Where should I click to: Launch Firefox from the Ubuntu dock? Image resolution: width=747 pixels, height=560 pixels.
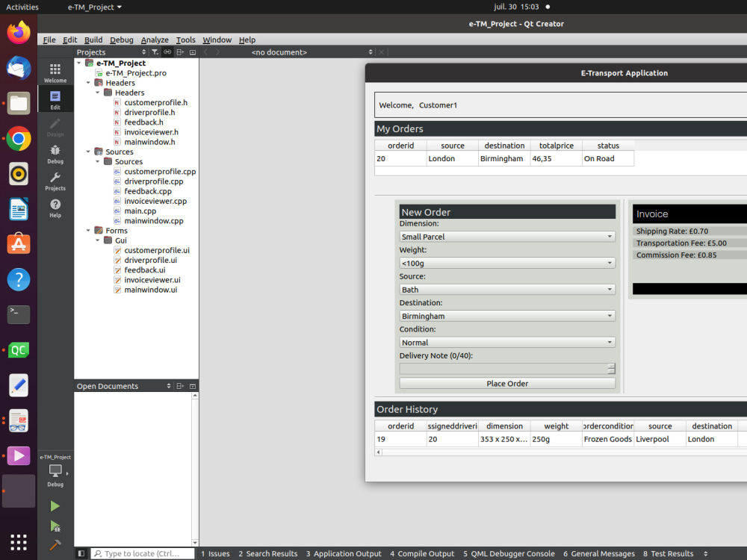point(18,32)
